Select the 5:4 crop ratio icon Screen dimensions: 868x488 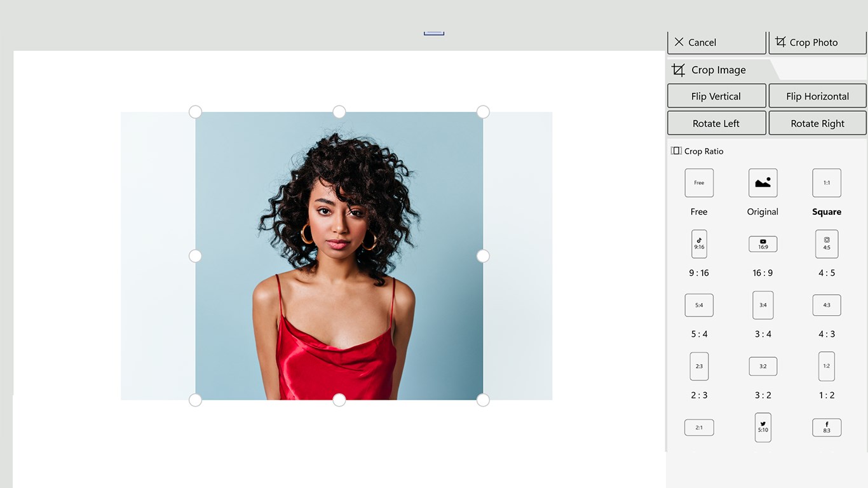pyautogui.click(x=699, y=305)
